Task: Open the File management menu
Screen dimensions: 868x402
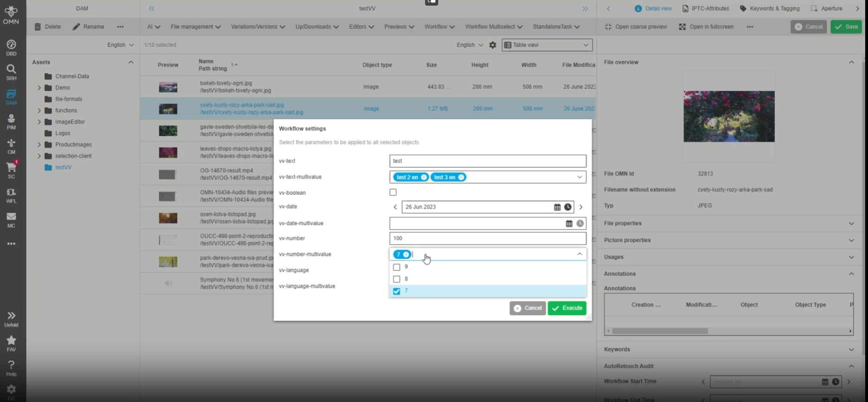Action: click(195, 27)
